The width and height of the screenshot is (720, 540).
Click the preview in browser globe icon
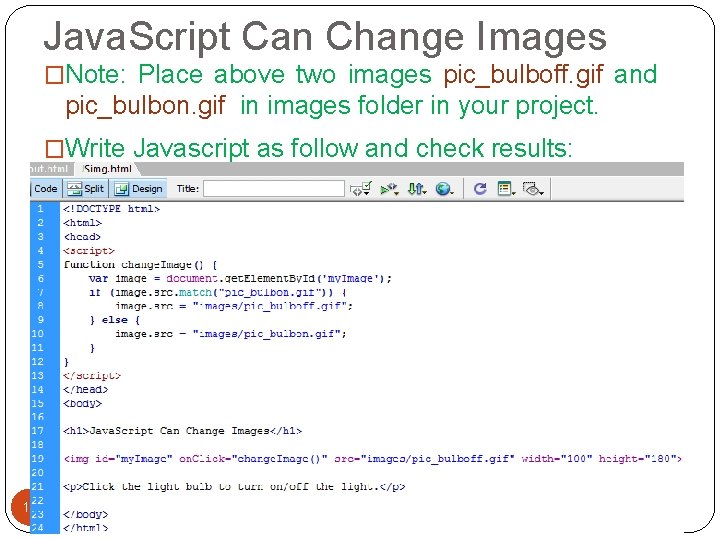click(x=444, y=189)
